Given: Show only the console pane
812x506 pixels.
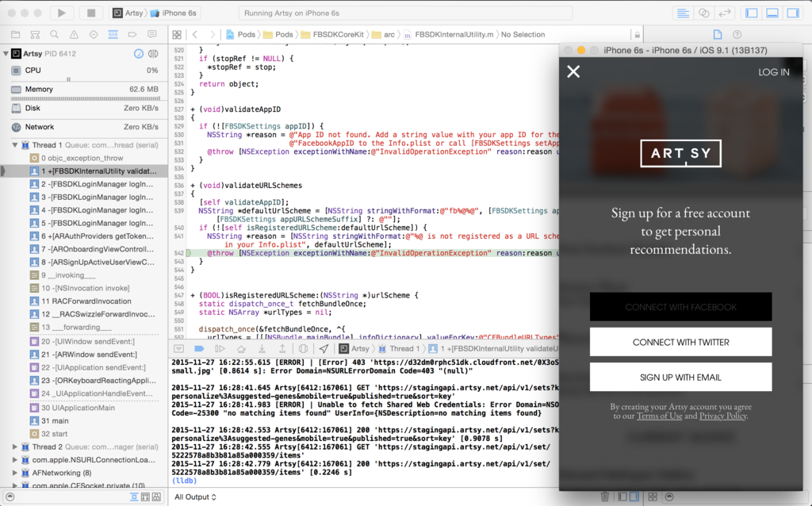Looking at the screenshot, I should tap(634, 496).
